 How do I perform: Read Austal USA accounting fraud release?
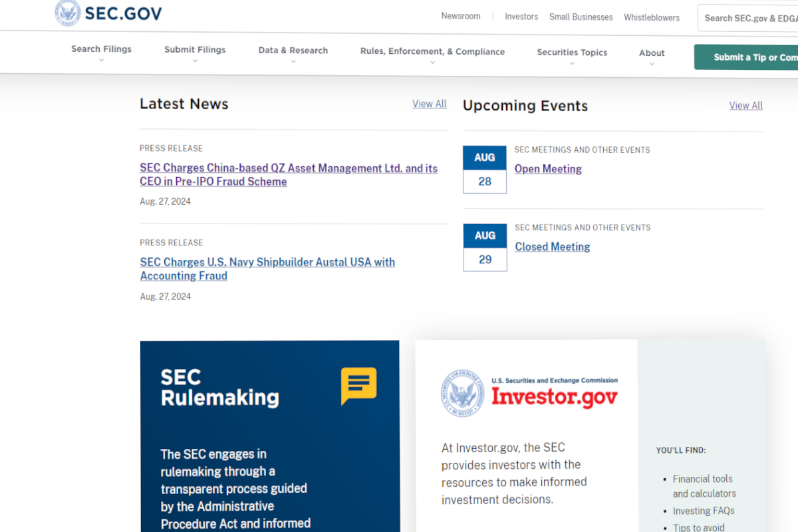(267, 269)
